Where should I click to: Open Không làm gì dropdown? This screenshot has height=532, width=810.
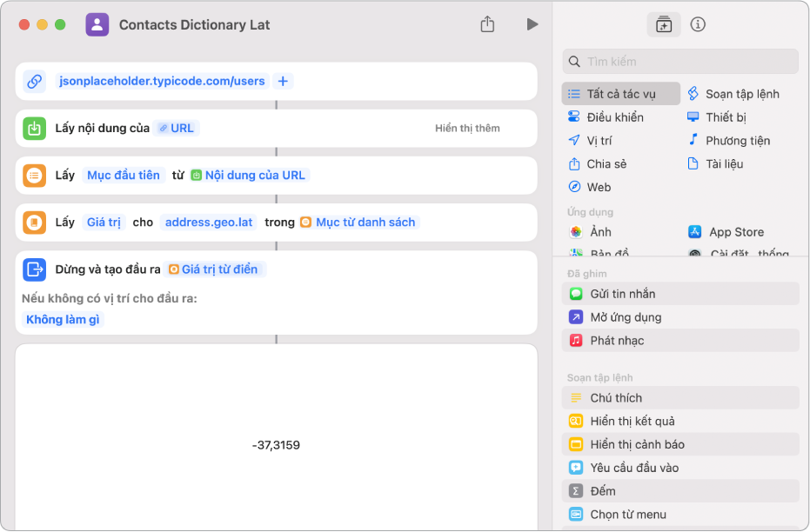[63, 319]
